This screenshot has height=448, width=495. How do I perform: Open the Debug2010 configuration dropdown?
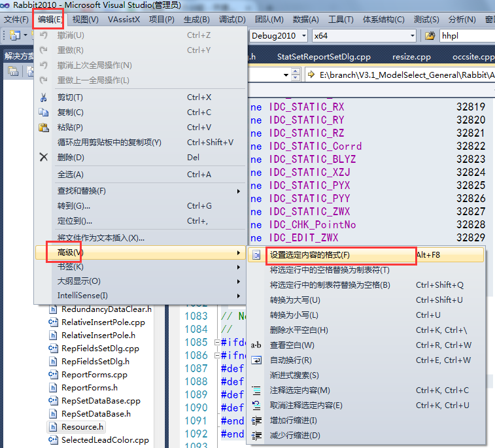(x=304, y=36)
